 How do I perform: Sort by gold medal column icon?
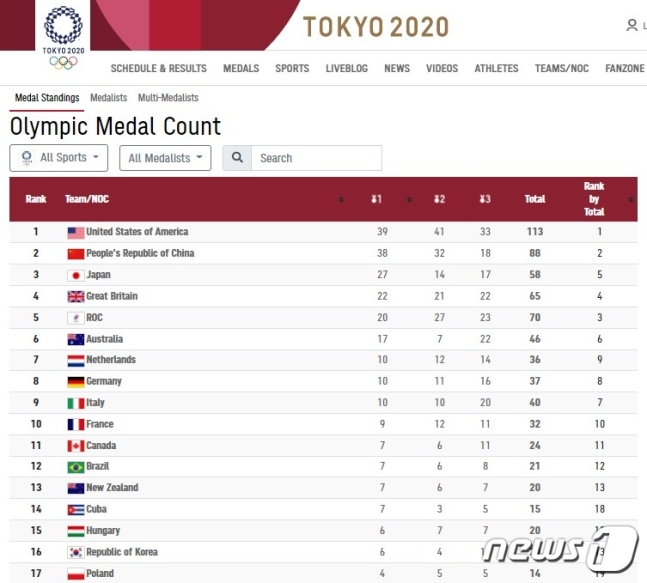[x=376, y=199]
